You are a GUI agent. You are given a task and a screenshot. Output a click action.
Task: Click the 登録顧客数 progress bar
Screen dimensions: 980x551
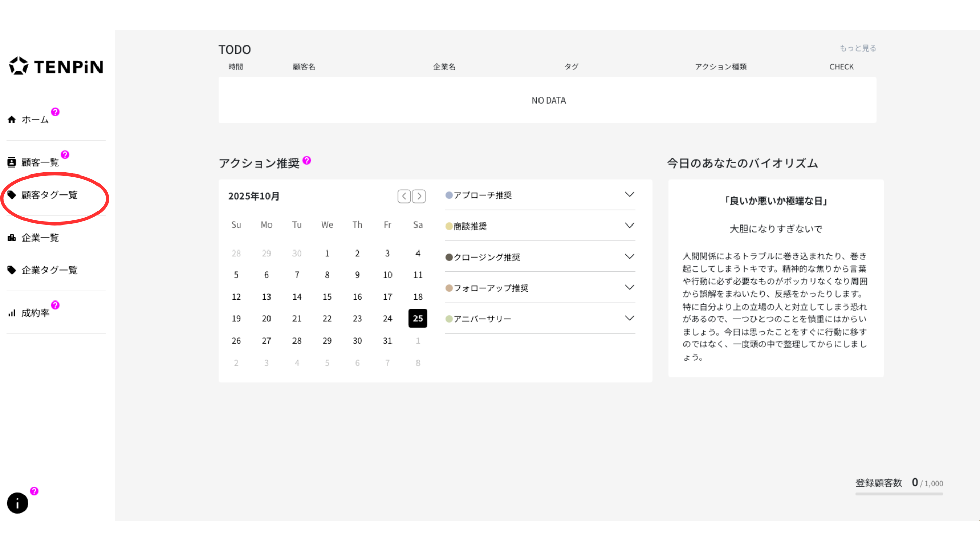[899, 494]
